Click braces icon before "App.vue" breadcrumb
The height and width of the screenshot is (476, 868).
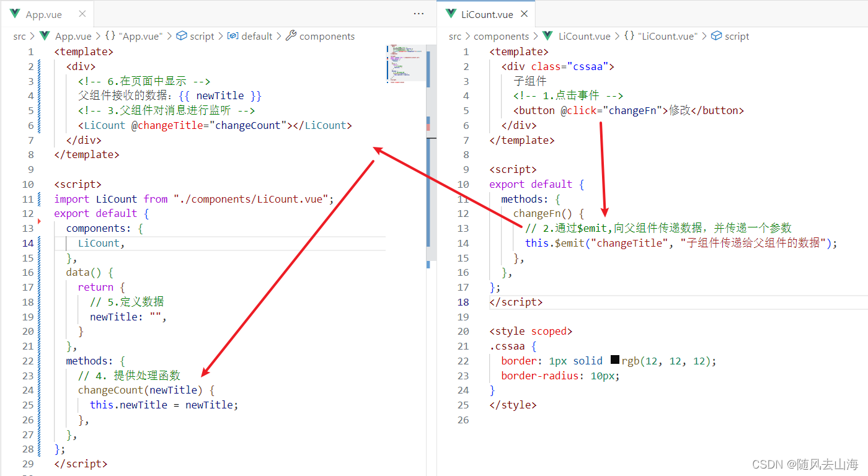(x=110, y=36)
